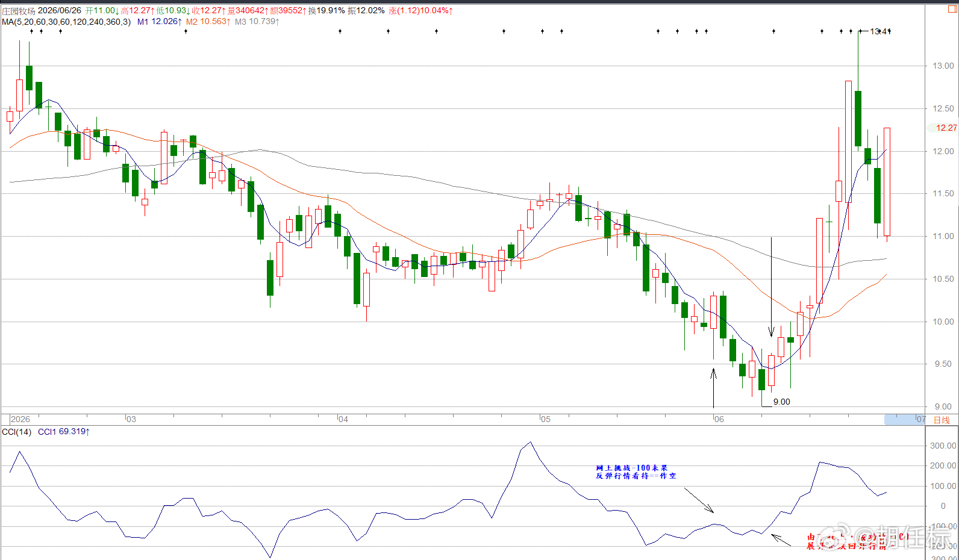Click the 04 month marker on the time axis
Screen dimensions: 959x560
[343, 419]
